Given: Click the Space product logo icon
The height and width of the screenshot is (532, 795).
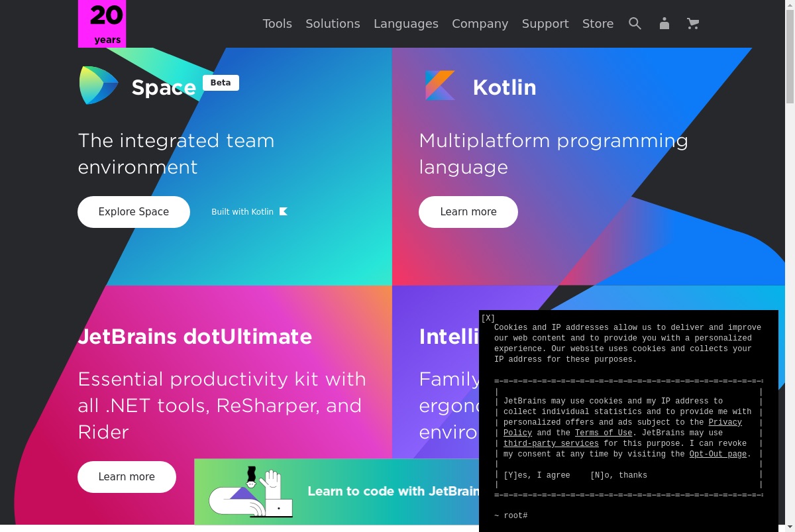Looking at the screenshot, I should click(99, 85).
